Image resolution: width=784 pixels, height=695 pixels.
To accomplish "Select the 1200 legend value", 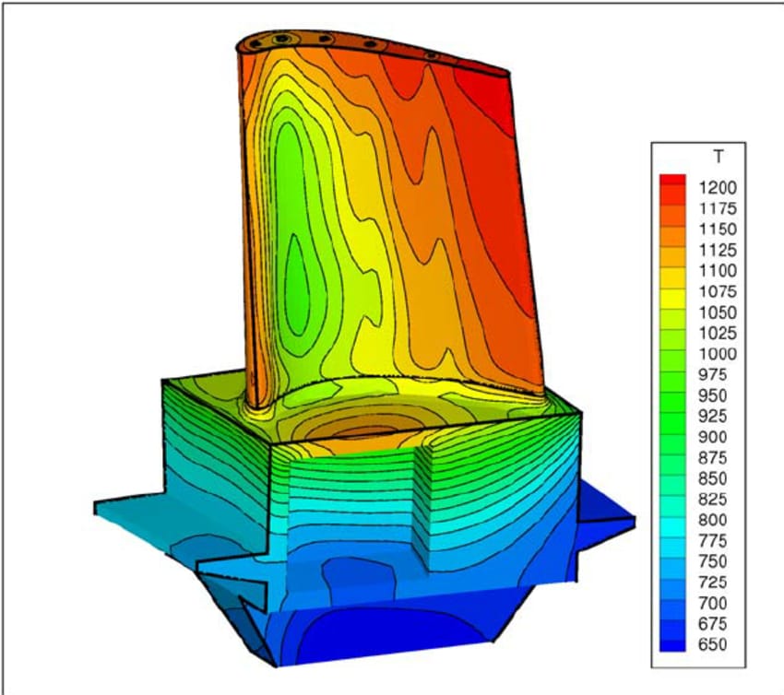I will pyautogui.click(x=718, y=188).
